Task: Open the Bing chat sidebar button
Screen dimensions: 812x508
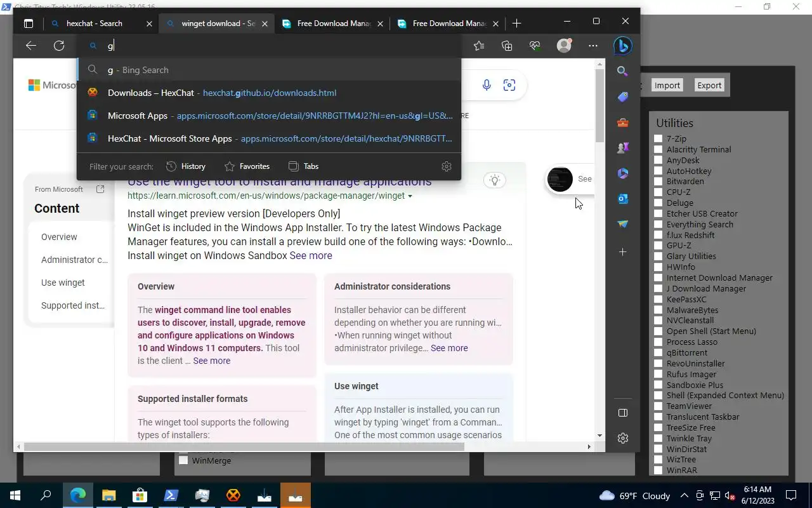Action: coord(622,46)
